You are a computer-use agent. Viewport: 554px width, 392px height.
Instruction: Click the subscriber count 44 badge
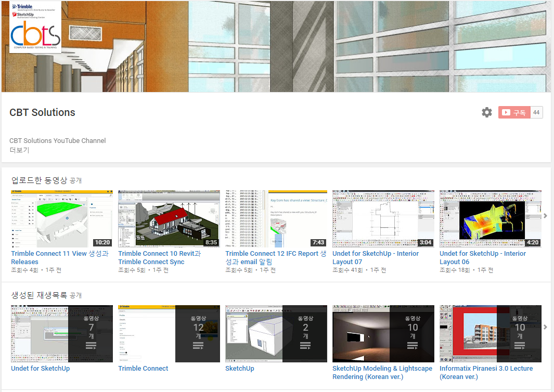[536, 112]
